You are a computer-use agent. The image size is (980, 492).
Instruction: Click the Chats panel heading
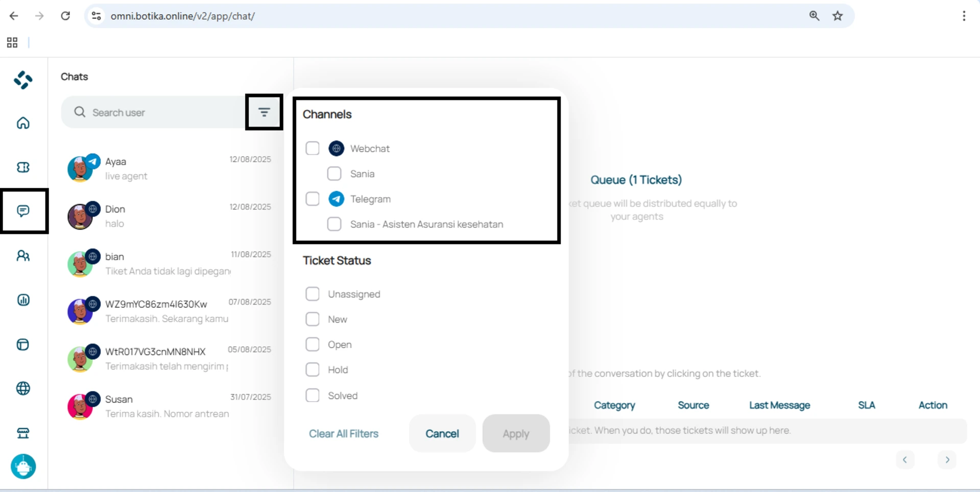(75, 77)
